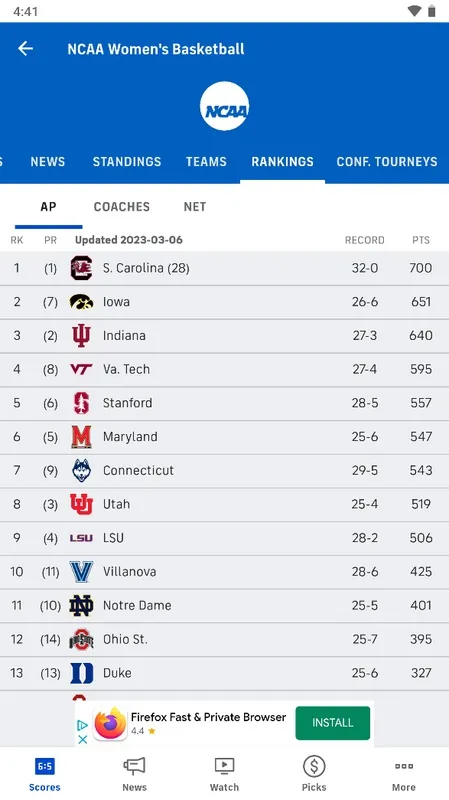Tap the Connecticut Huskies logo
Viewport: 449px width, 800px height.
pyautogui.click(x=81, y=470)
